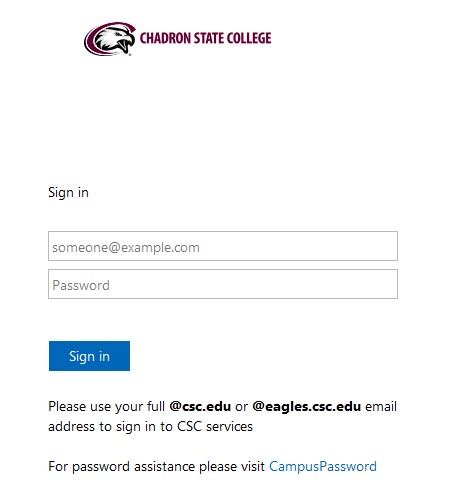Click the word 'COLLEGE' in the header logo
Screen dimensions: 460x494
click(249, 38)
